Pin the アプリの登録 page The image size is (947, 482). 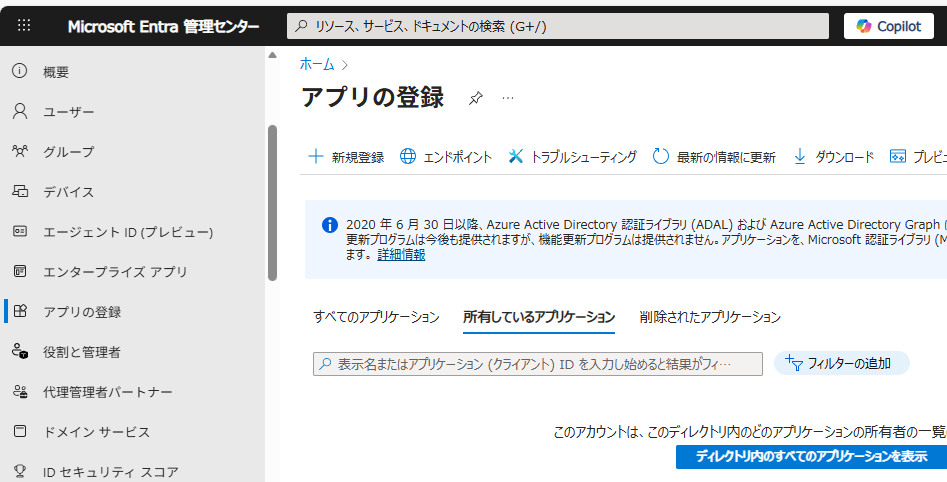(476, 98)
